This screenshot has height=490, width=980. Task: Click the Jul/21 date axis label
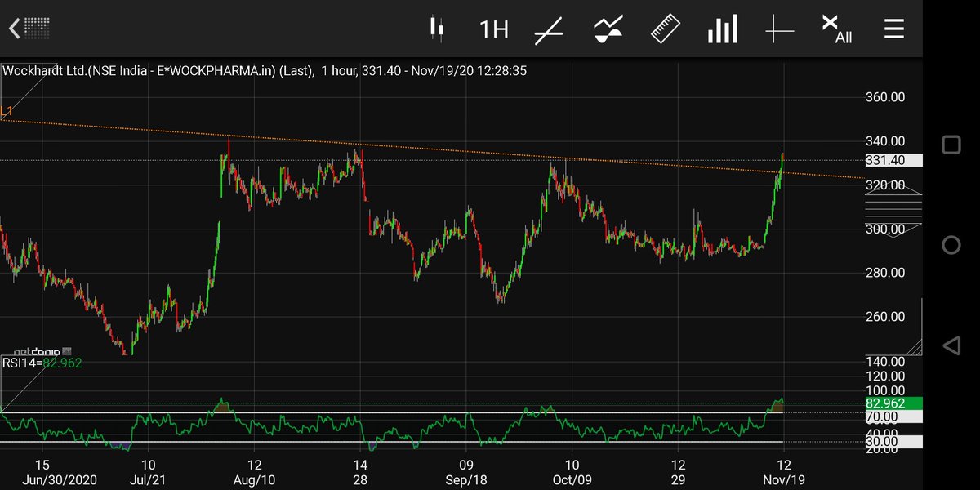[149, 479]
